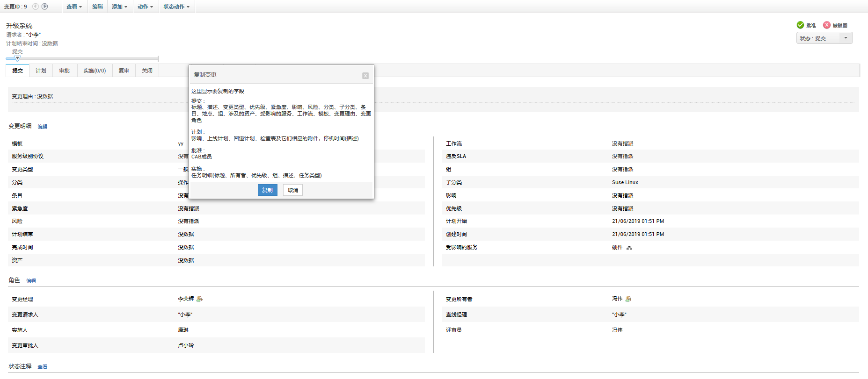Viewport: 868px width, 379px height.
Task: Click the 提交 stage marker on progress bar
Action: (17, 58)
